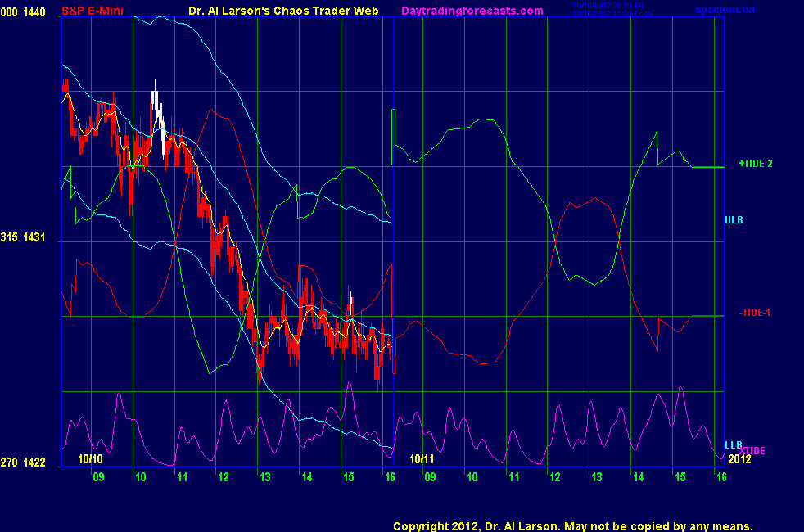Screen dimensions: 804x532
Task: Click the 10/11 date marker
Action: point(422,459)
